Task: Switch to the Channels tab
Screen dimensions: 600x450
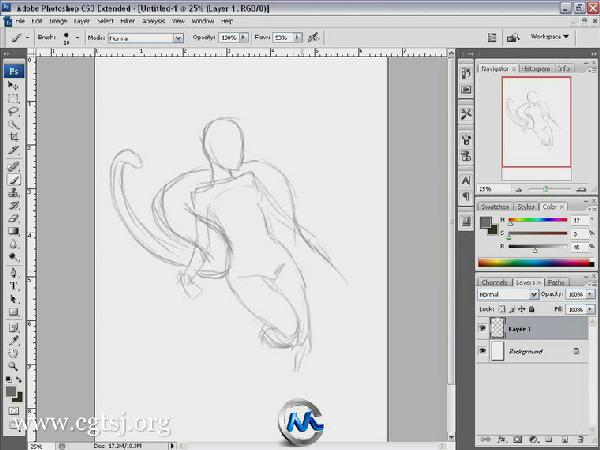Action: [495, 283]
